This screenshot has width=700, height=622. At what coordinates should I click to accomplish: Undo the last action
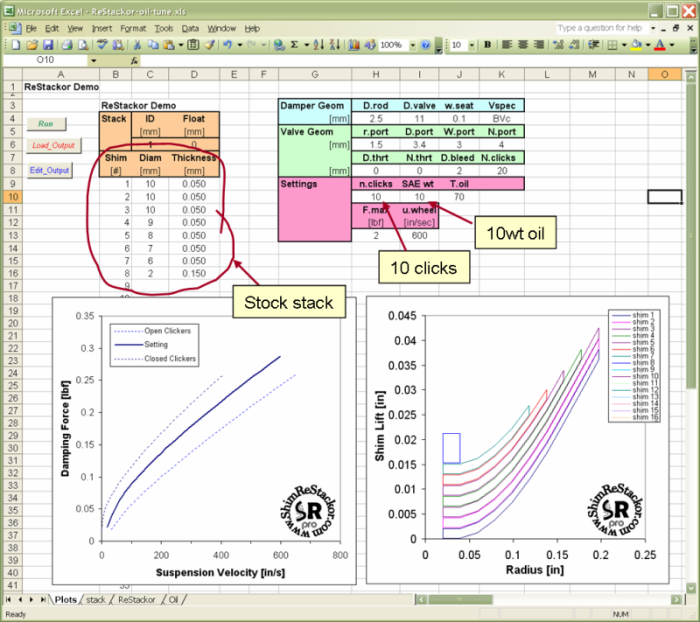(228, 45)
